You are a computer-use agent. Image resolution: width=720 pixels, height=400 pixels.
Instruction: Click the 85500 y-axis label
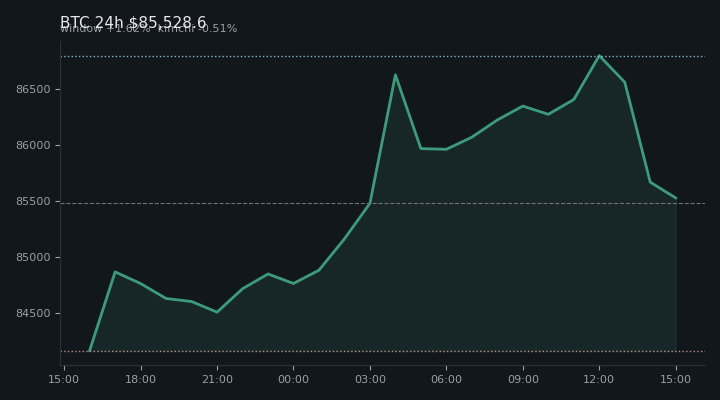coord(33,201)
